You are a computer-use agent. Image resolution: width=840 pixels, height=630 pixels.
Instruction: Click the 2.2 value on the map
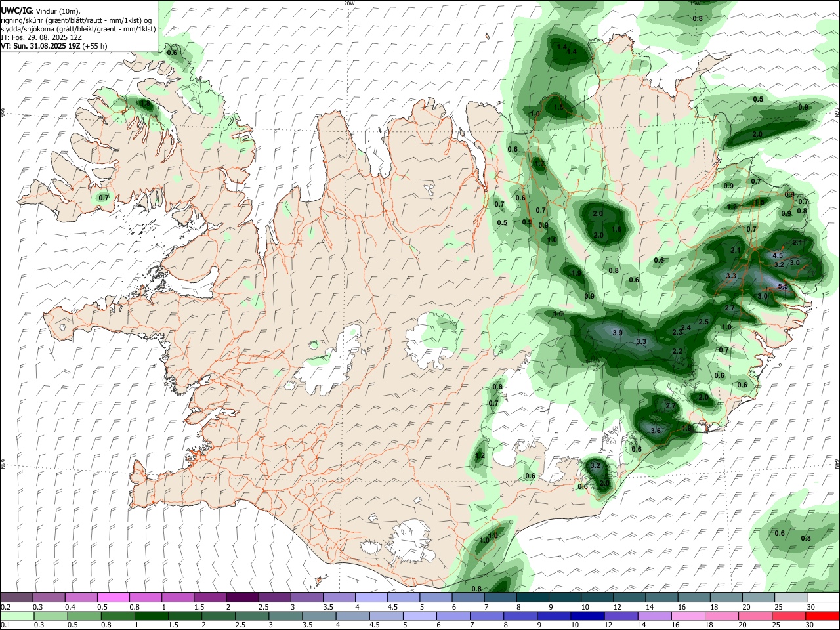[677, 351]
